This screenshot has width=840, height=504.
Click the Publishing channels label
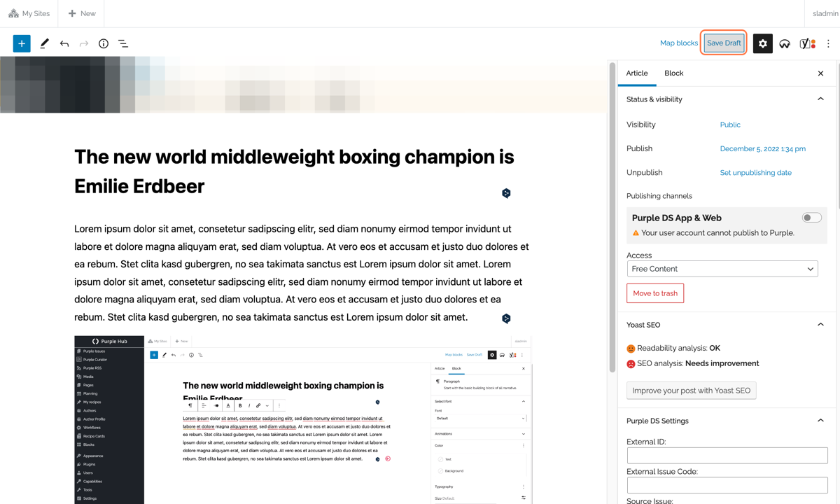[x=659, y=196]
